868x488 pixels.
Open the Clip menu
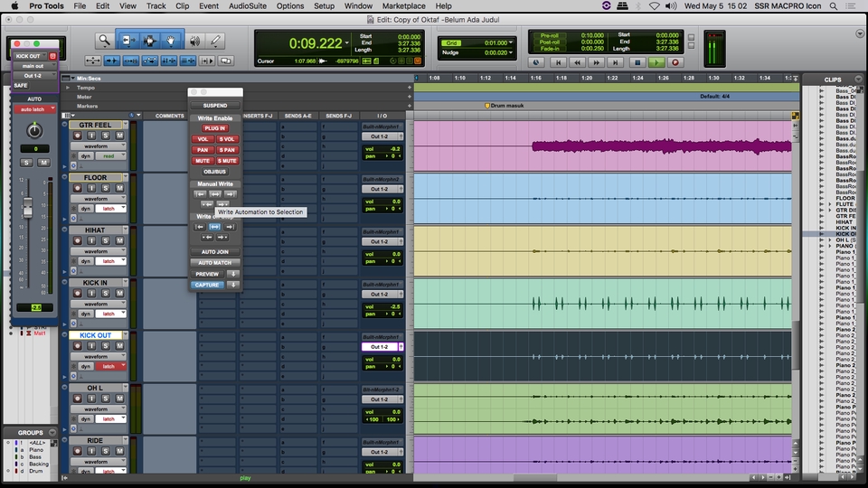click(182, 6)
